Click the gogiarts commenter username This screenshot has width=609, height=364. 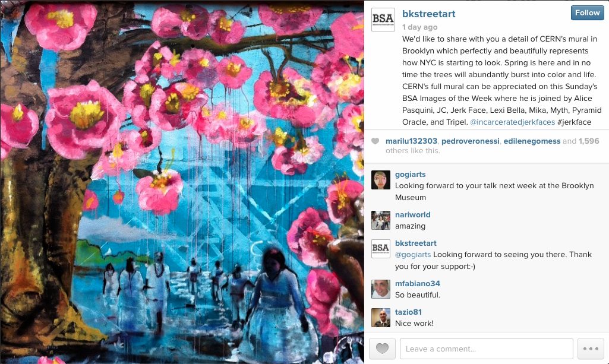pyautogui.click(x=410, y=174)
